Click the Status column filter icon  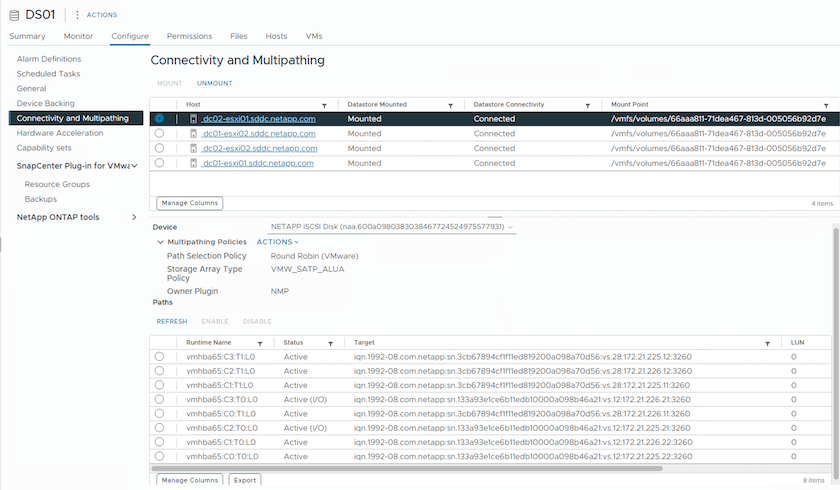click(x=329, y=343)
